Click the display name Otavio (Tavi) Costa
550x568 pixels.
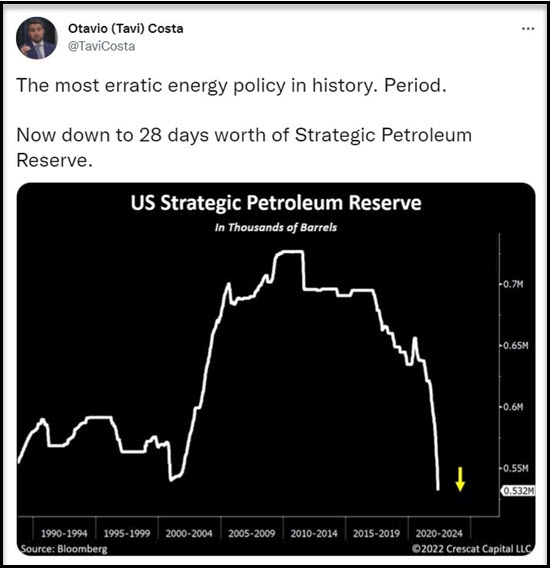[x=126, y=28]
